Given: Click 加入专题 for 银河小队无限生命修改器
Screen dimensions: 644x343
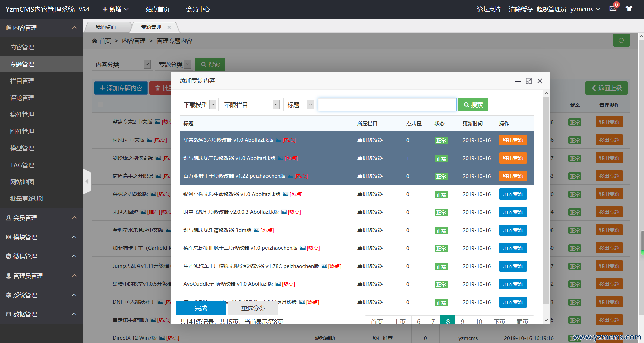Looking at the screenshot, I should [513, 194].
